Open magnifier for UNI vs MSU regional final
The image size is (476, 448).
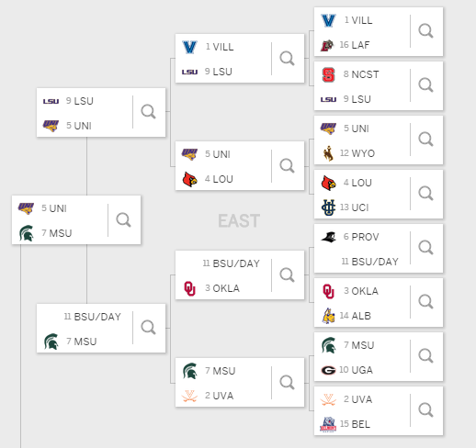(123, 220)
